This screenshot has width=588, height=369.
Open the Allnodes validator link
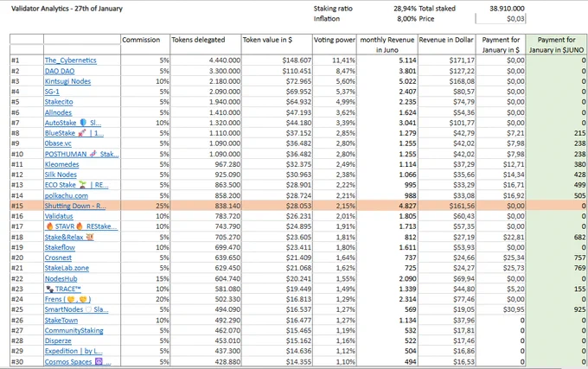[x=58, y=112]
